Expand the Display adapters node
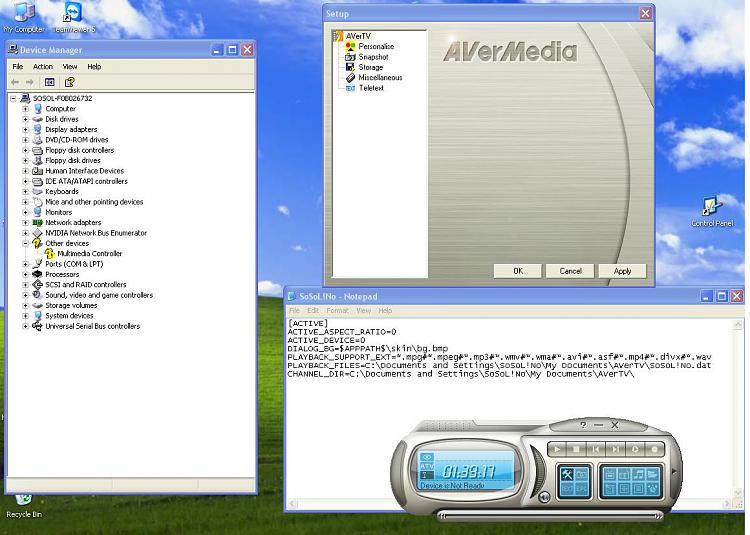 25,130
